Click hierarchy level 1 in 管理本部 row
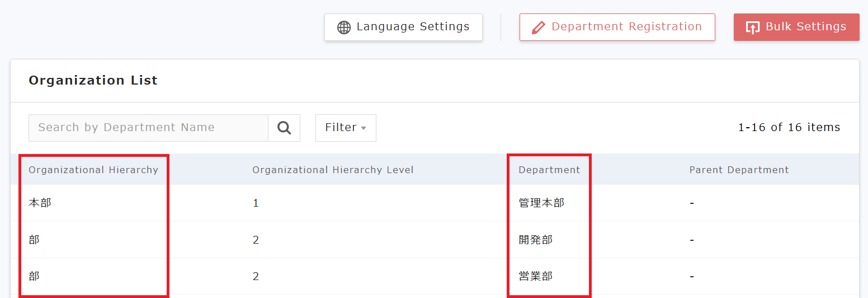The image size is (868, 298). tap(256, 203)
